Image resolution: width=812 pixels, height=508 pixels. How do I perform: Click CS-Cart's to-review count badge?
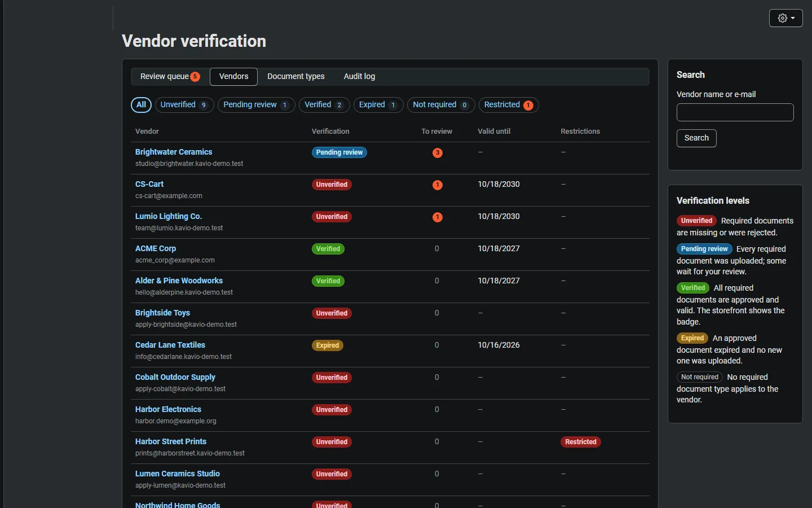point(437,185)
